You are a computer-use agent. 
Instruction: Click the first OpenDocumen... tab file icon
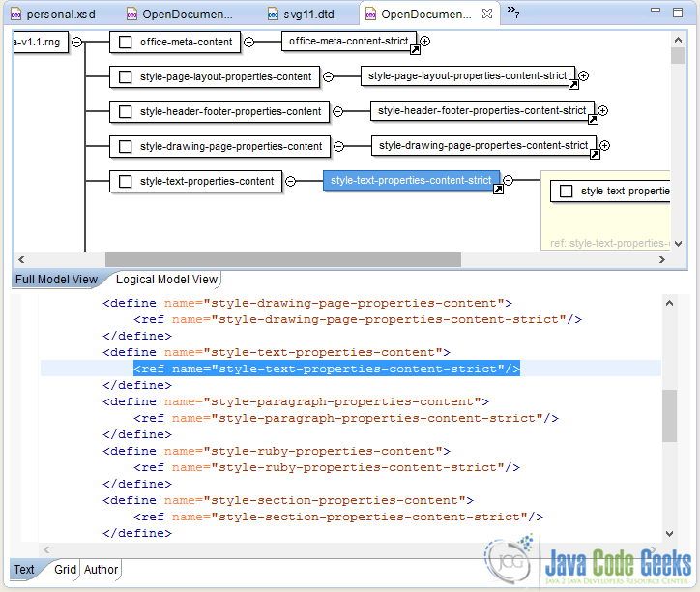(131, 15)
